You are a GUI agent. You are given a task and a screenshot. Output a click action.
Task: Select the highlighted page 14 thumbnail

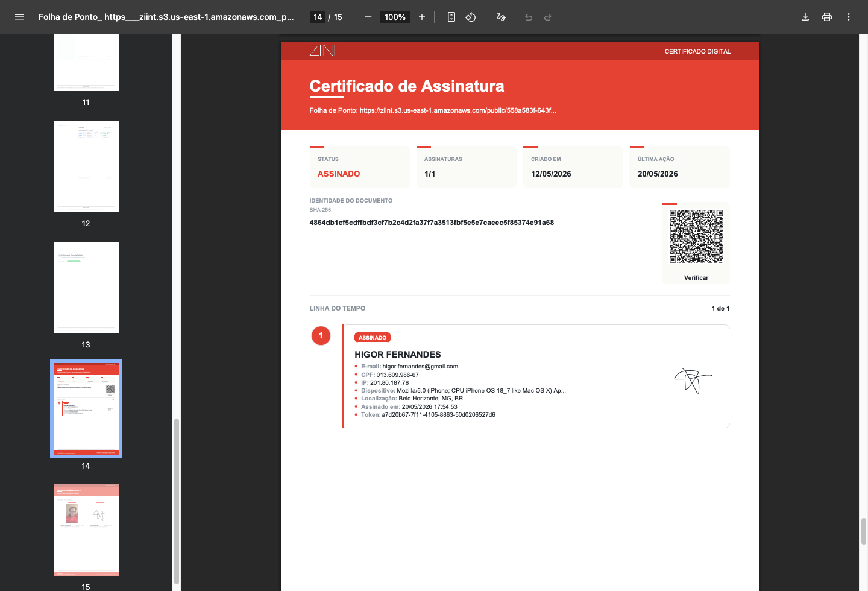pos(86,409)
